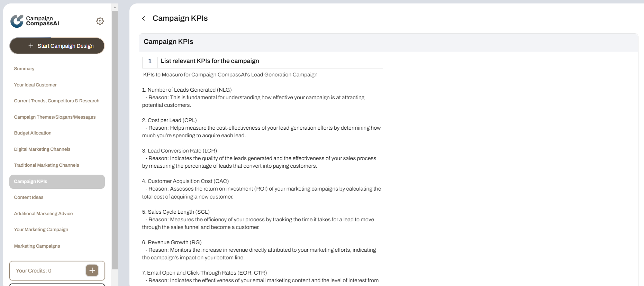The width and height of the screenshot is (644, 286).
Task: Start Campaign Design button
Action: [57, 46]
